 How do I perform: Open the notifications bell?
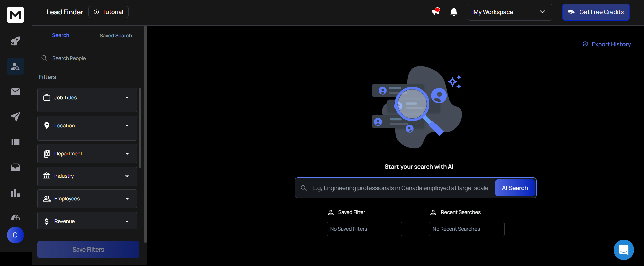tap(454, 12)
